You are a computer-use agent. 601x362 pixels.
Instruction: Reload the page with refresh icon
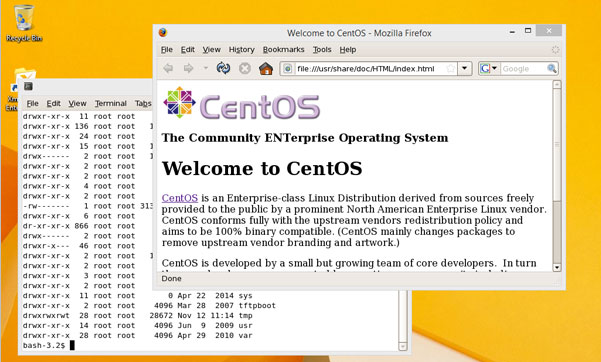point(223,68)
